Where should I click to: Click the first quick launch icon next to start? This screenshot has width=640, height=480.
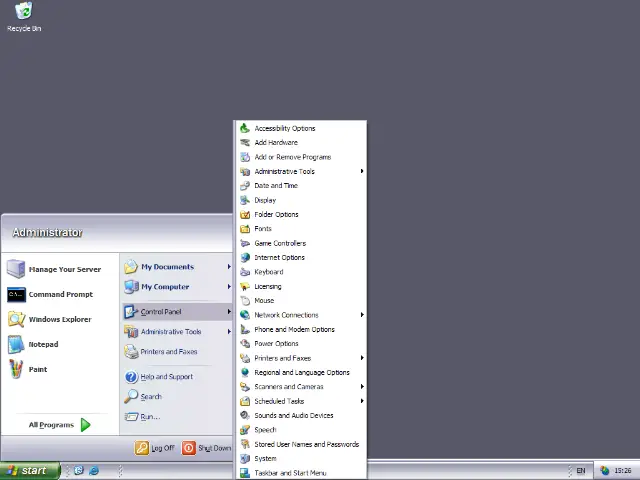pos(79,471)
